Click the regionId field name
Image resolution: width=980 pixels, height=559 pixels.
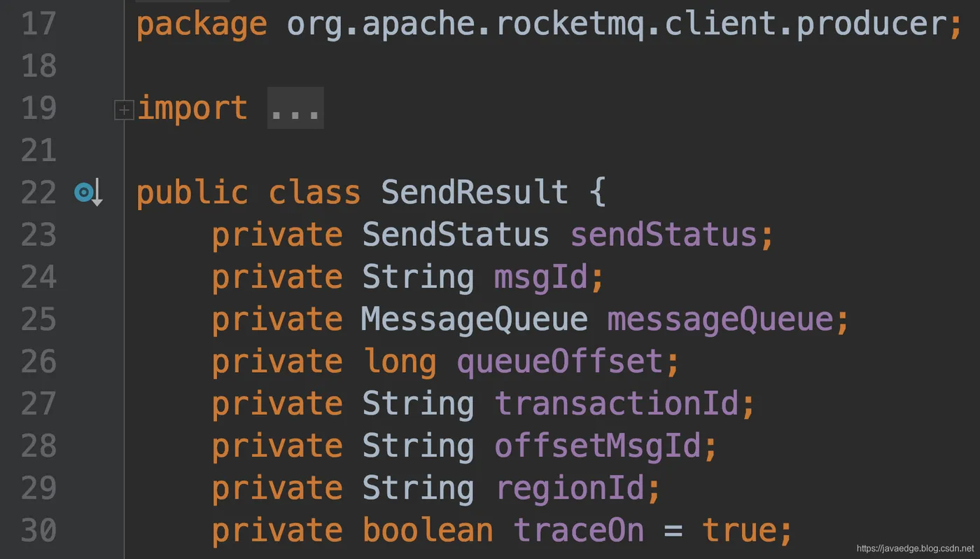(570, 489)
